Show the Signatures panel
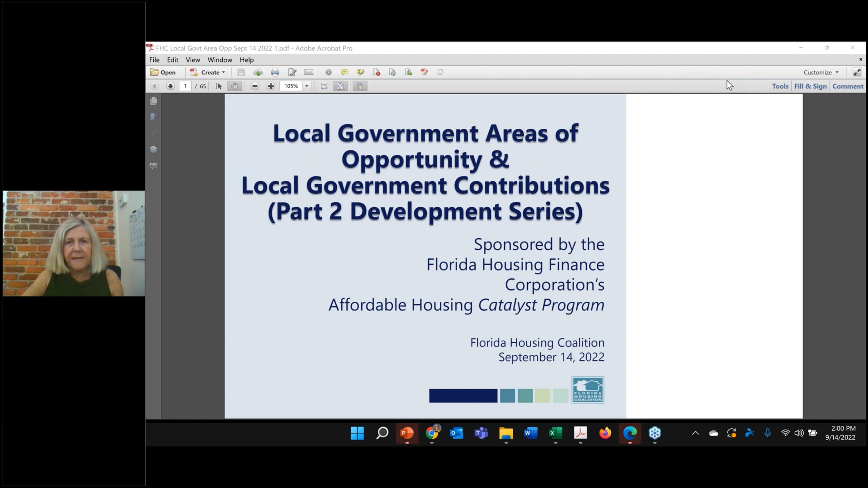The width and height of the screenshot is (868, 488). pos(154,166)
